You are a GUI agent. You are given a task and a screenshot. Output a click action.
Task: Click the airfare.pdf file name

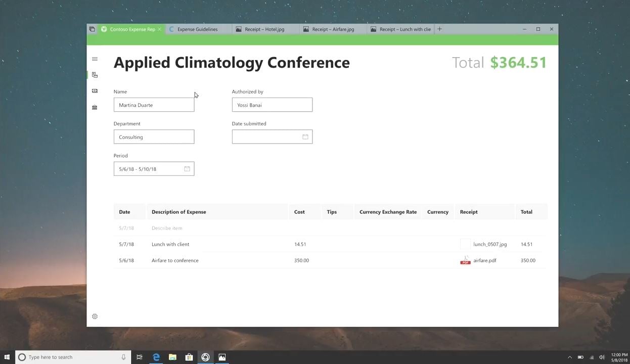point(485,260)
